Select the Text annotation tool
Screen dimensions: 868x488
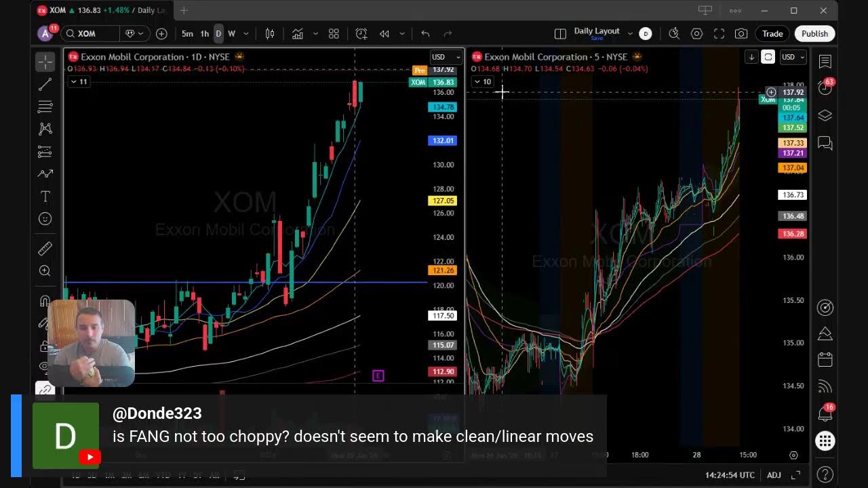coord(45,196)
